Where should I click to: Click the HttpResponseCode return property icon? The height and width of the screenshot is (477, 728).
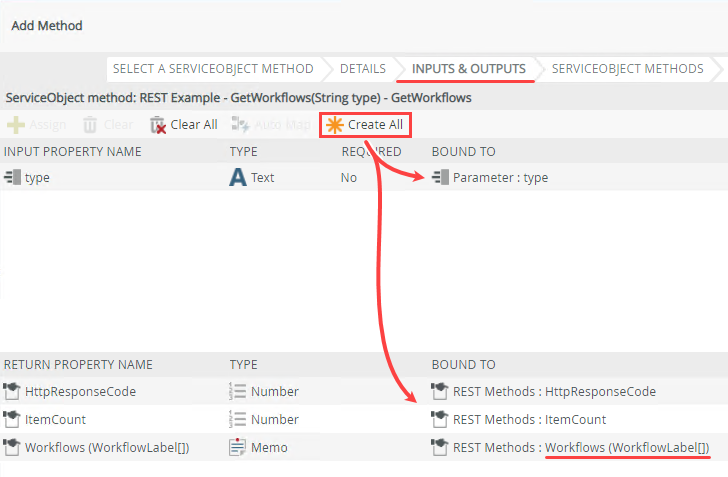pos(12,392)
